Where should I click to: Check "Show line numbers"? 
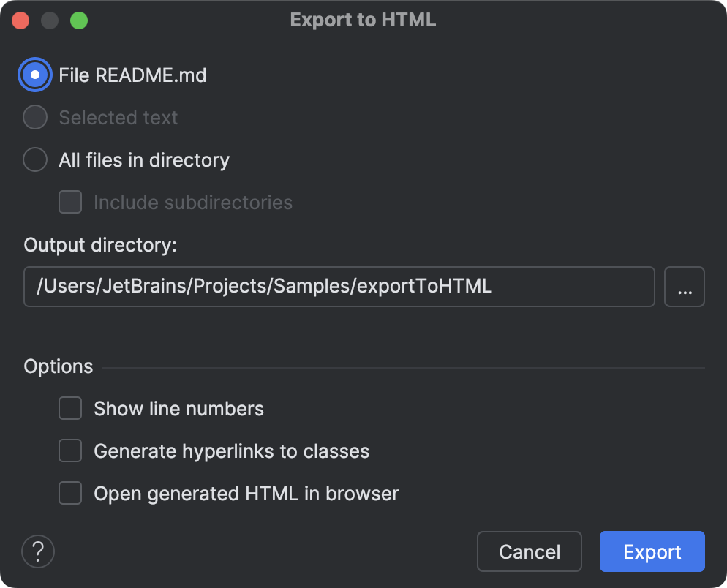[x=70, y=408]
